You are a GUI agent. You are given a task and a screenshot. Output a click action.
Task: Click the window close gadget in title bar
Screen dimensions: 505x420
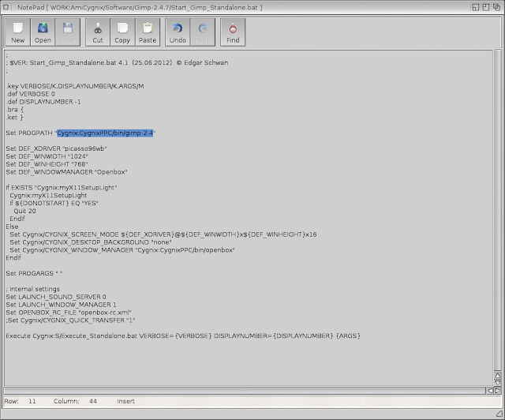click(6, 7)
